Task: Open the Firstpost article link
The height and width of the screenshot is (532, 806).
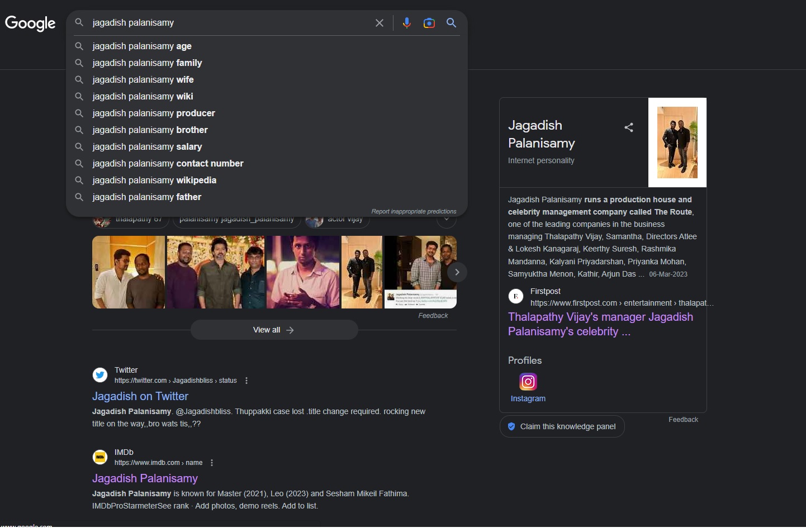Action: 600,324
